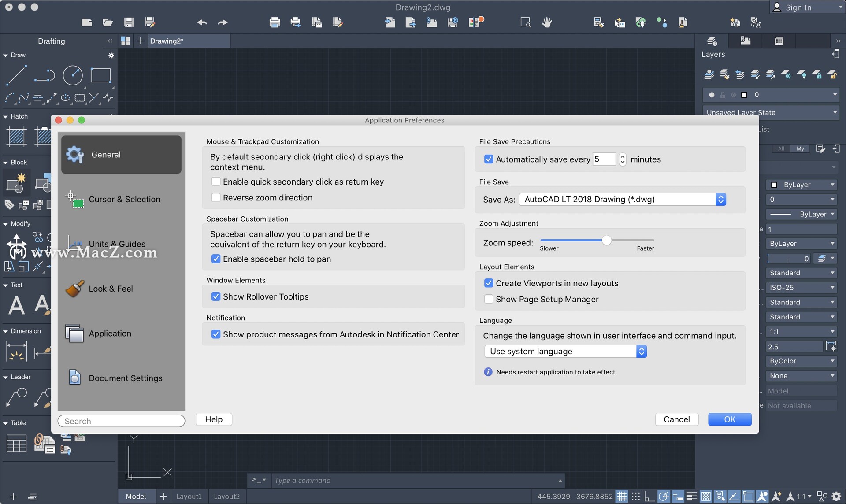Viewport: 846px width, 504px height.
Task: Open the Use system language dropdown
Action: click(566, 351)
